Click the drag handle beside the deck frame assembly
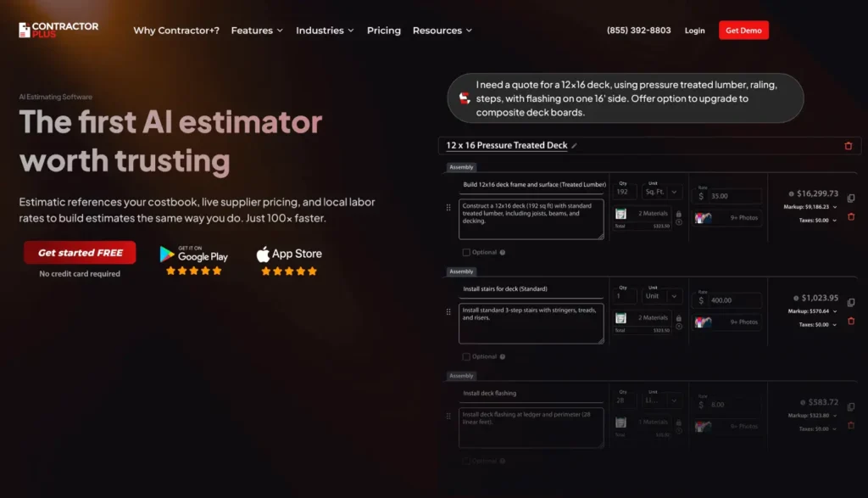This screenshot has width=868, height=498. (x=448, y=208)
